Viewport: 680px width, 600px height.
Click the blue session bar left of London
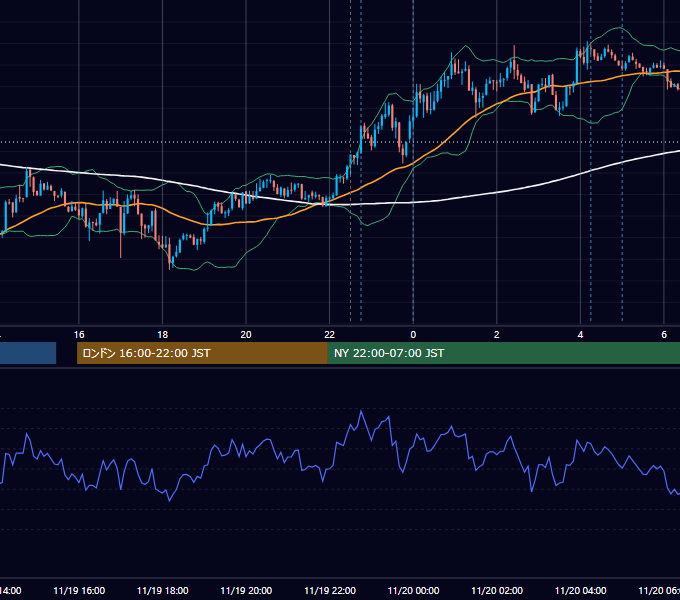coord(28,353)
